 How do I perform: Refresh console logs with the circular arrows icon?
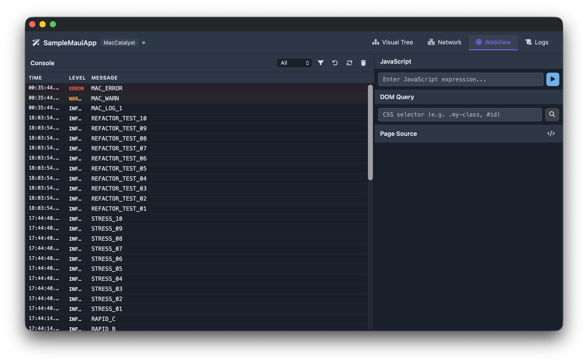[349, 63]
